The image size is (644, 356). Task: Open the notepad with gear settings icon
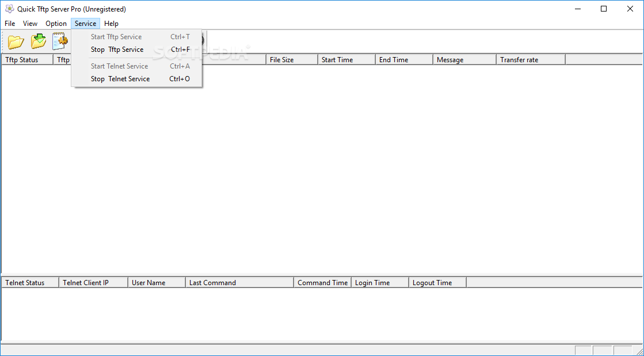point(60,41)
